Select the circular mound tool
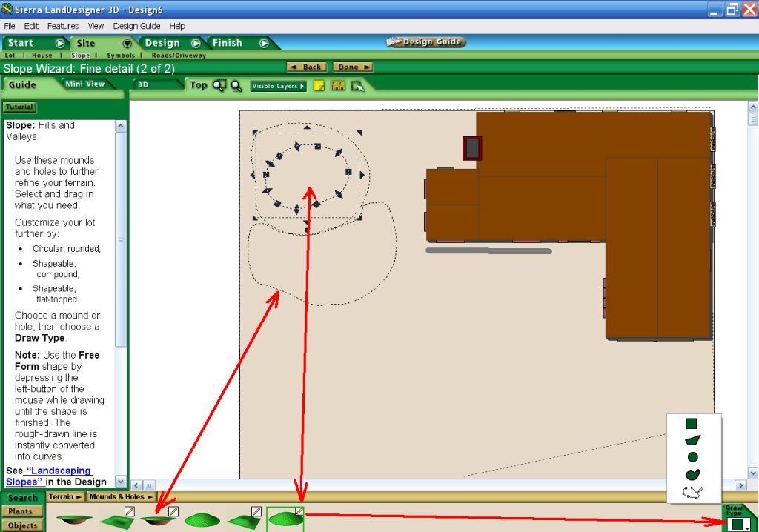The width and height of the screenshot is (759, 532). click(x=202, y=519)
